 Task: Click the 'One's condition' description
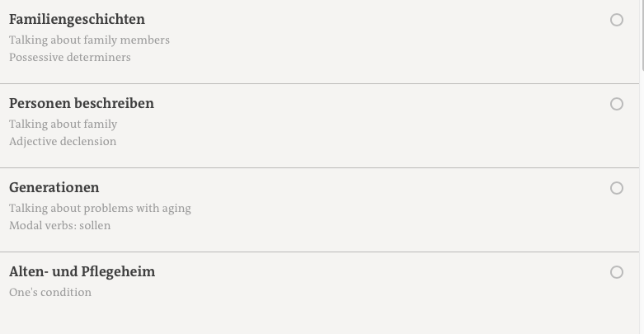coord(50,292)
